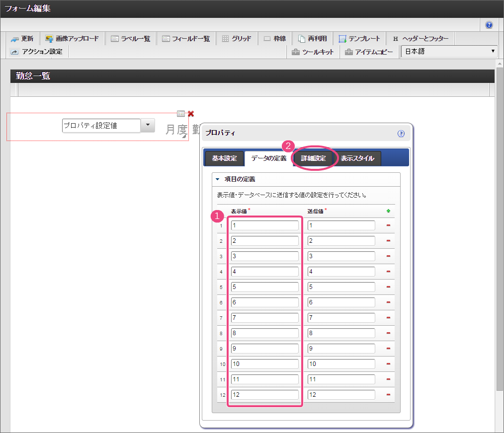The image size is (504, 433).
Task: Open the 日本語 language dropdown
Action: click(x=449, y=52)
